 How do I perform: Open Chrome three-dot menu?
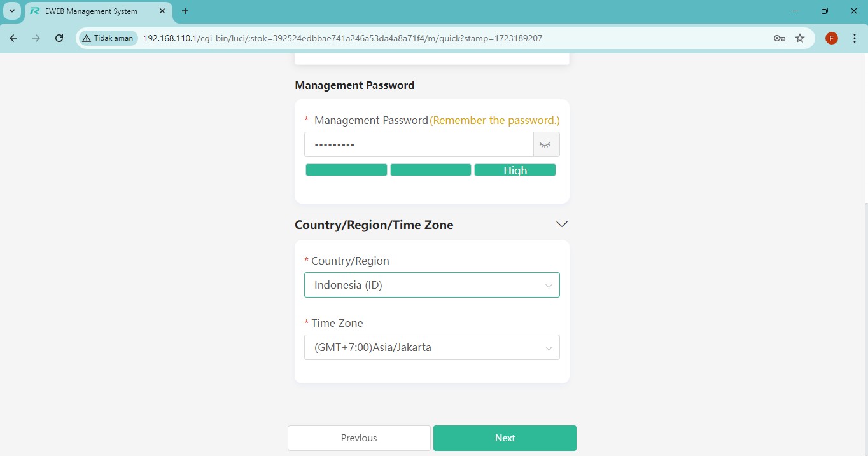tap(854, 38)
